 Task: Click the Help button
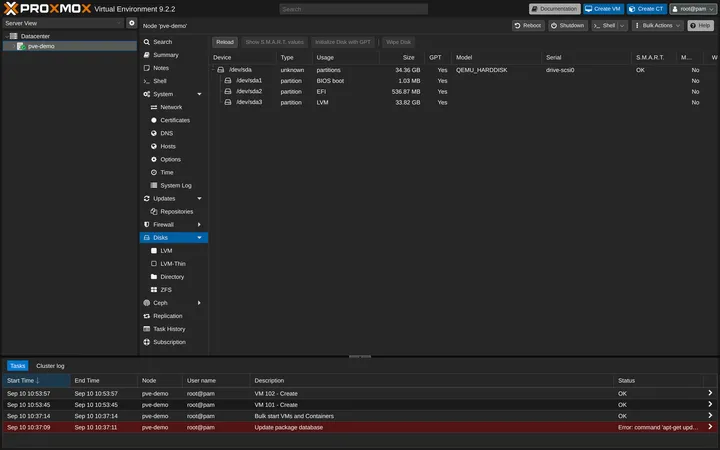tap(700, 26)
